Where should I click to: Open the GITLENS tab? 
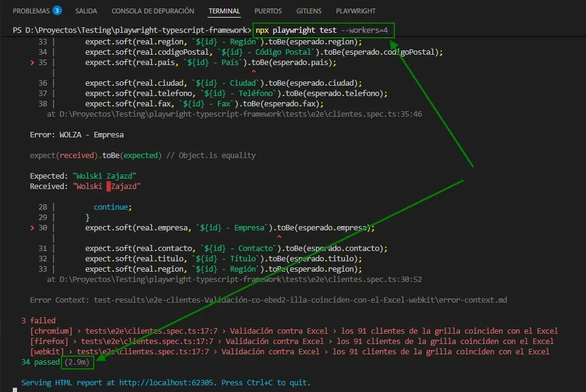click(x=309, y=11)
